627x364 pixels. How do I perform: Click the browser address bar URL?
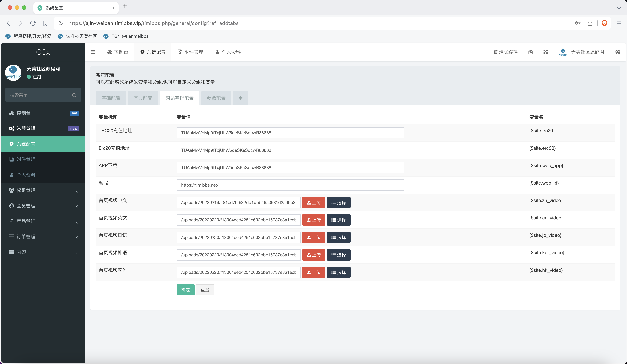point(153,23)
